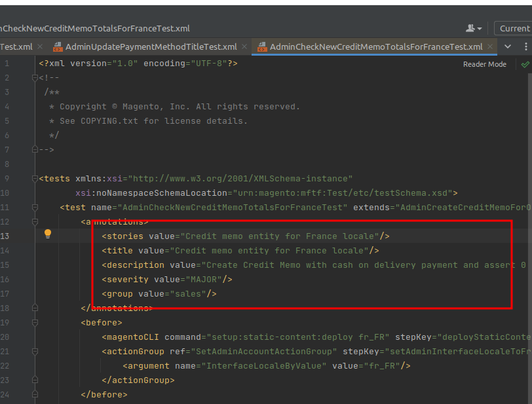The image size is (532, 404).
Task: Click the XMLSchema-instance URL on line 9
Action: coord(240,179)
